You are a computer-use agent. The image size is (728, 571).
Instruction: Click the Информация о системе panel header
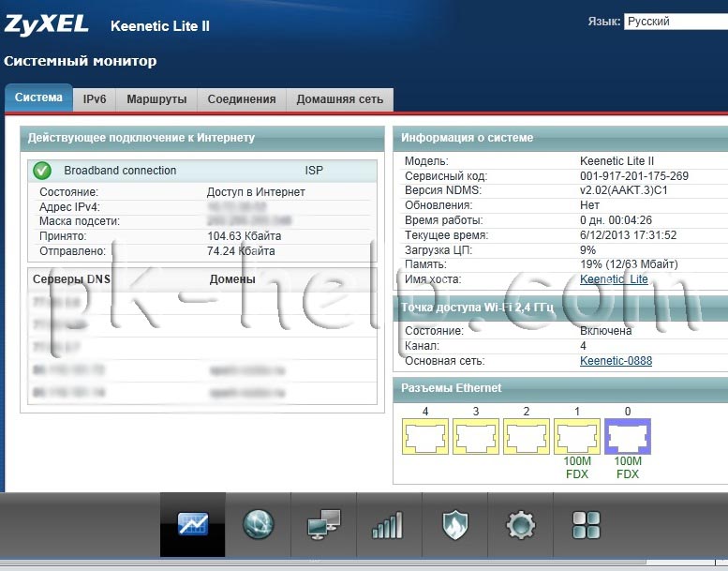(x=560, y=138)
